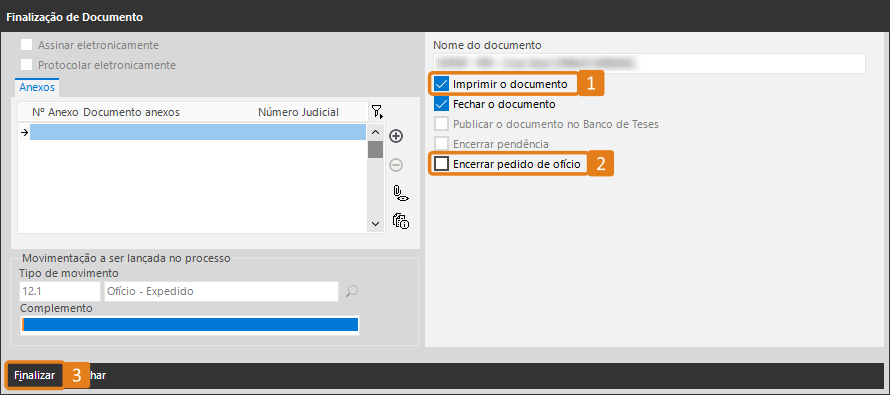Click attachments list scroll down arrow
Image resolution: width=890 pixels, height=395 pixels.
375,224
